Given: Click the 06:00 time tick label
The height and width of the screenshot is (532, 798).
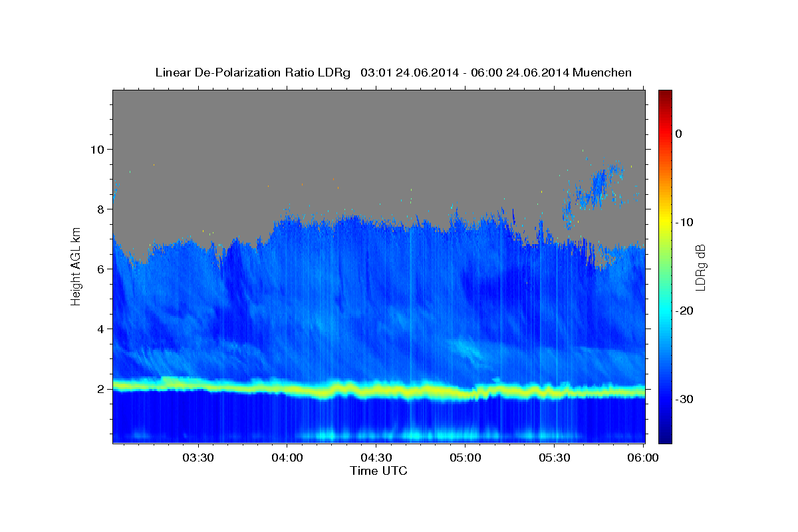Looking at the screenshot, I should click(x=644, y=458).
